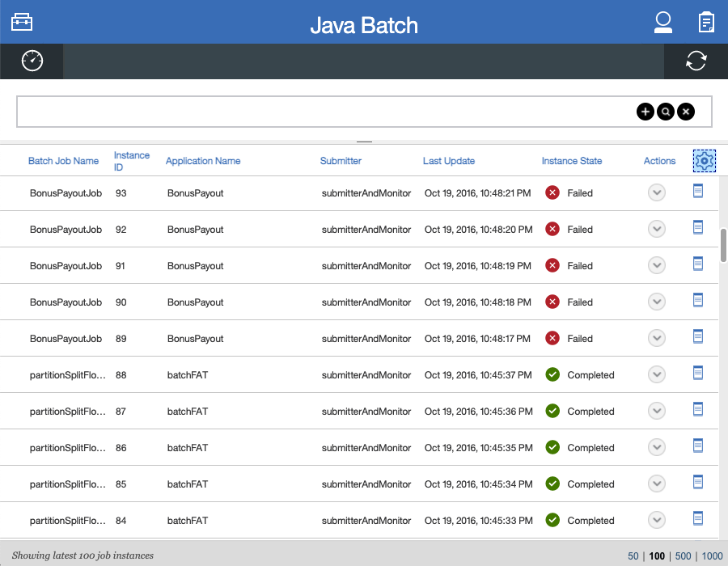Screen dimensions: 728x566
Task: Show latest 500 job instances
Action: [682, 555]
